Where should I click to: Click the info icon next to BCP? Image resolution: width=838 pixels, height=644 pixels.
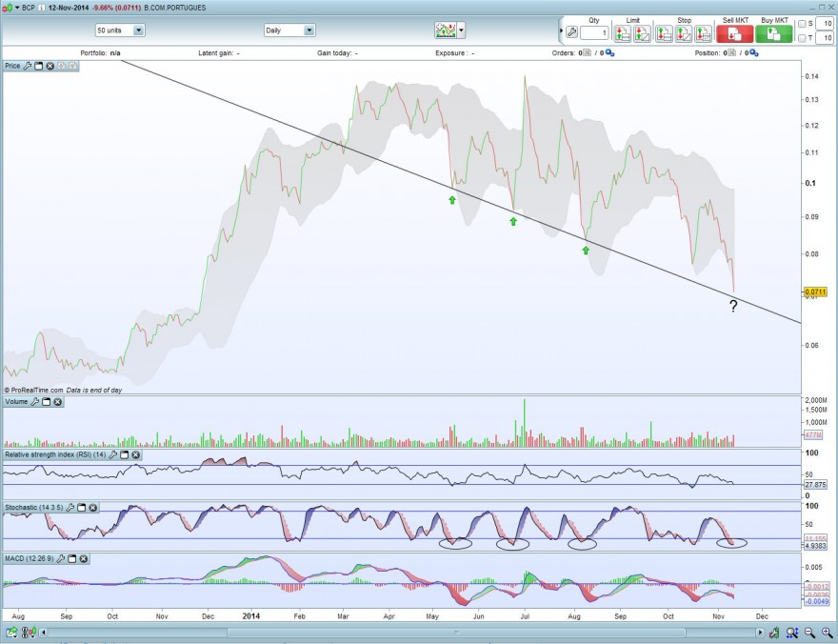click(x=41, y=8)
